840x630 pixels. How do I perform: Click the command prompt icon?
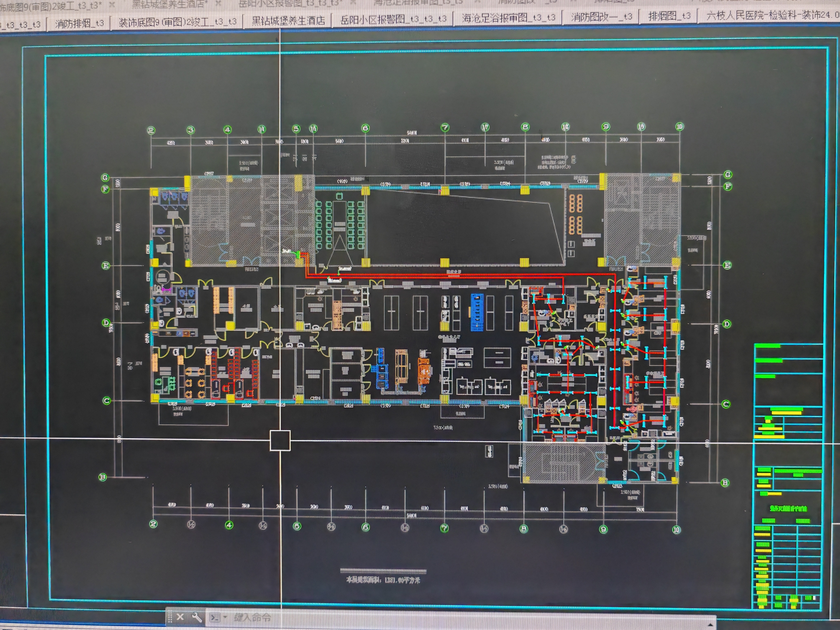coord(215,617)
